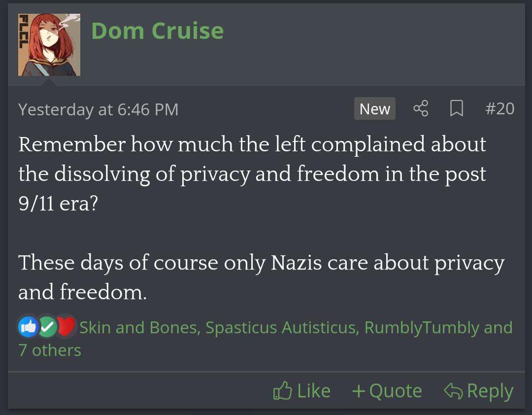The width and height of the screenshot is (532, 415).
Task: Bookmark post #20
Action: point(457,108)
